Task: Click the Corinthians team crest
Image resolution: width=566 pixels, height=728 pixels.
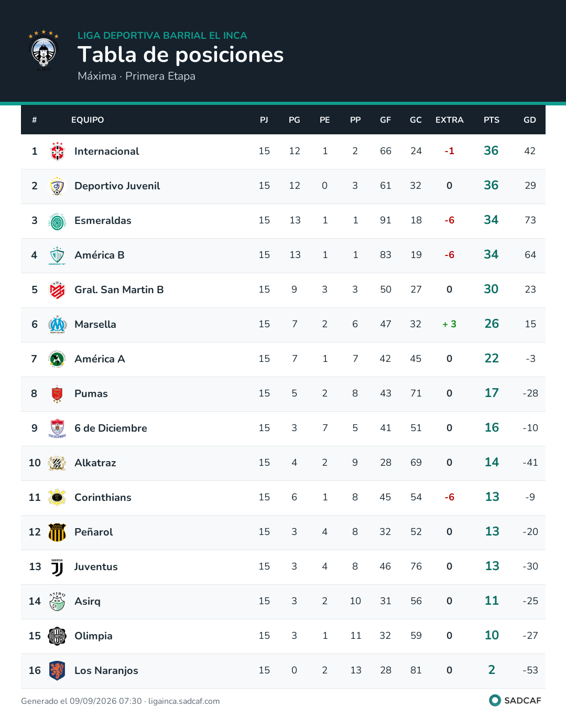Action: pos(57,498)
